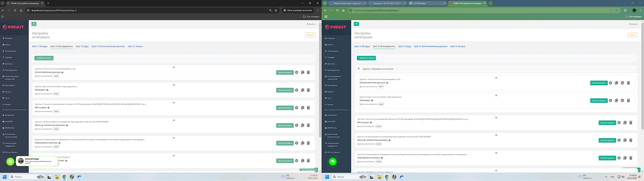Delete the Сопоставление данных step, left window
Image resolution: width=644 pixels, height=181 pixels.
coord(308,72)
